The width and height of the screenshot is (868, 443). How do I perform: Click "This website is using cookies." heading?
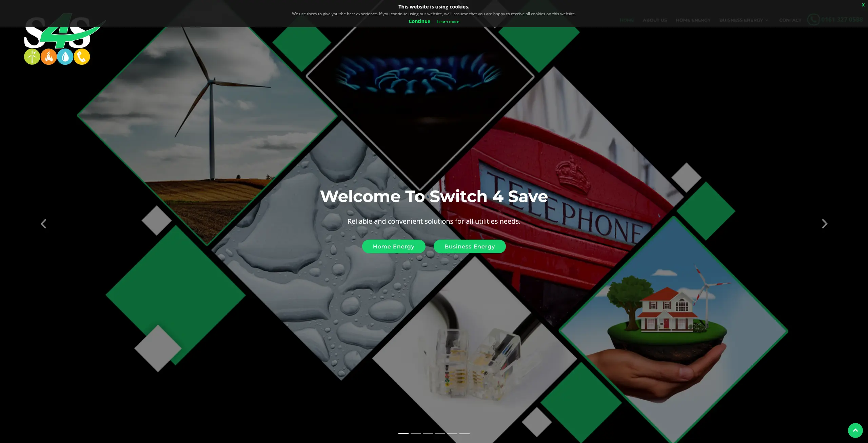[x=434, y=7]
